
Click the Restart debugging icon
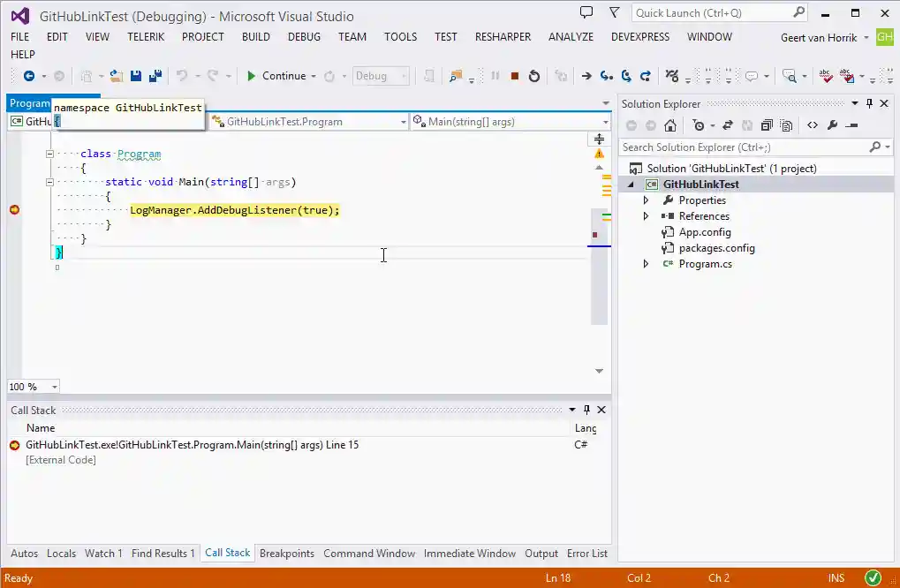point(534,76)
